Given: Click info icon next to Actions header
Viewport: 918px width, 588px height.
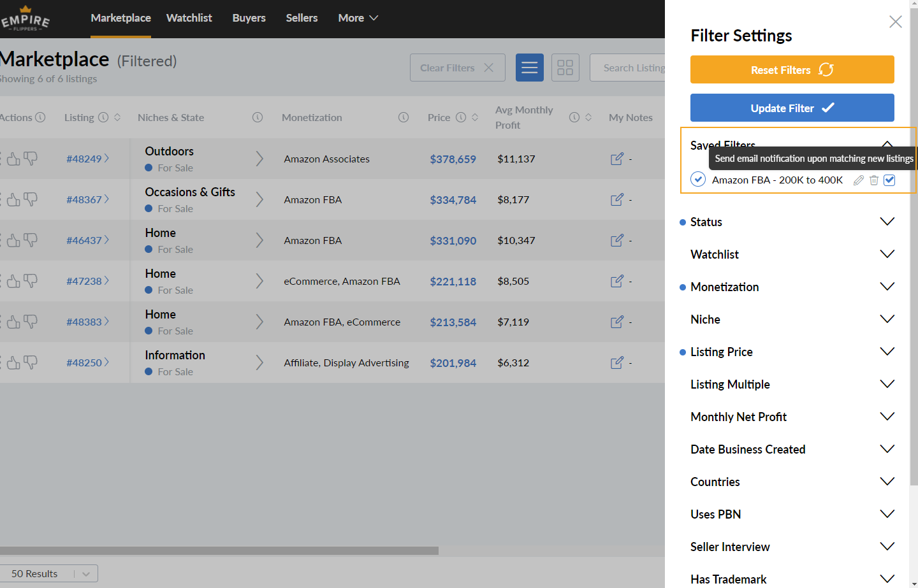Looking at the screenshot, I should coord(40,117).
